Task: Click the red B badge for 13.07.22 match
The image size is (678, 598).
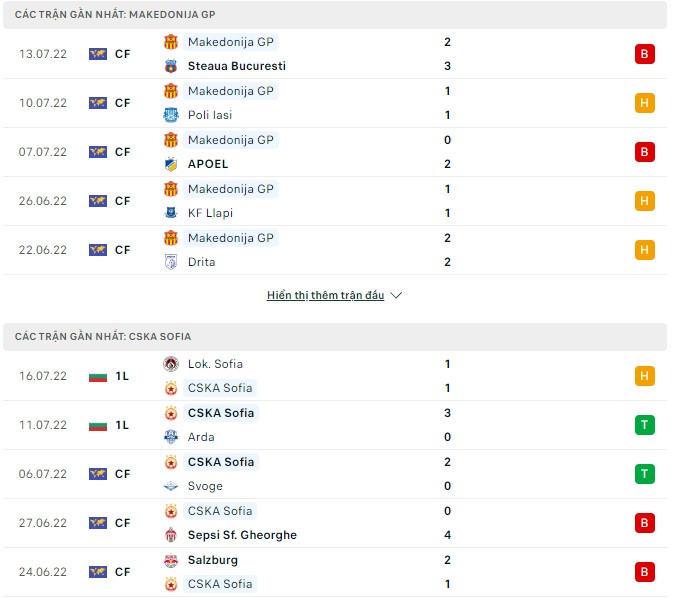Action: pyautogui.click(x=644, y=54)
